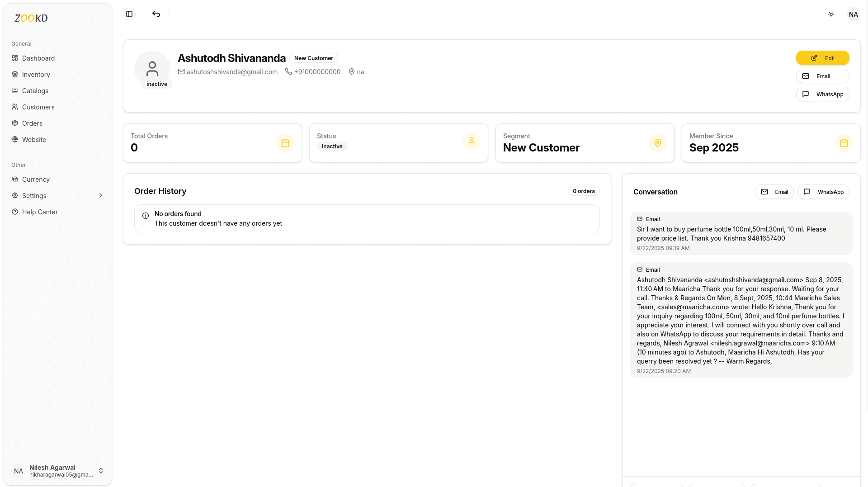Image resolution: width=868 pixels, height=487 pixels.
Task: Toggle the sidebar collapse icon top left
Action: (129, 14)
